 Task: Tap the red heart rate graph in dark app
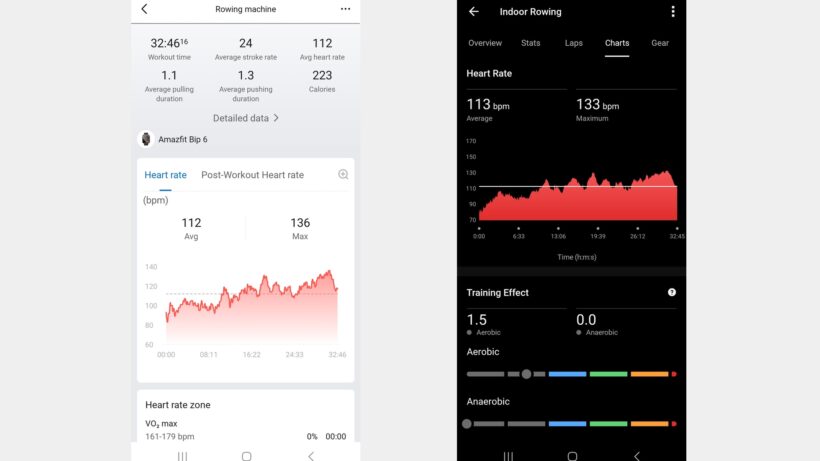(578, 198)
